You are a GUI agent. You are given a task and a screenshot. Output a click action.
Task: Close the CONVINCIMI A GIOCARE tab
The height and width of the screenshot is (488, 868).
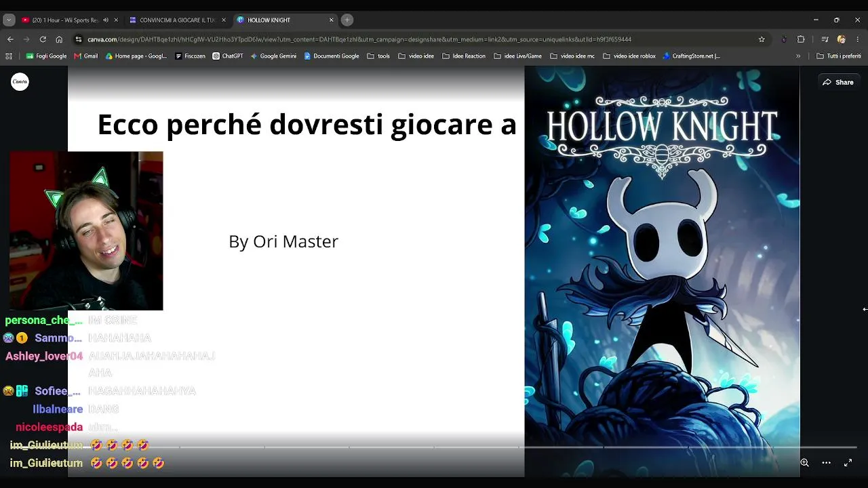[224, 20]
